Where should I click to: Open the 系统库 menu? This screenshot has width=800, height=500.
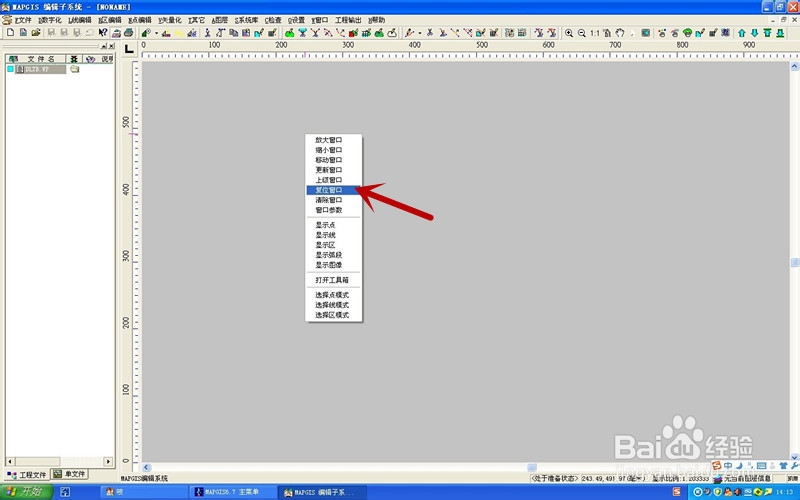(246, 20)
